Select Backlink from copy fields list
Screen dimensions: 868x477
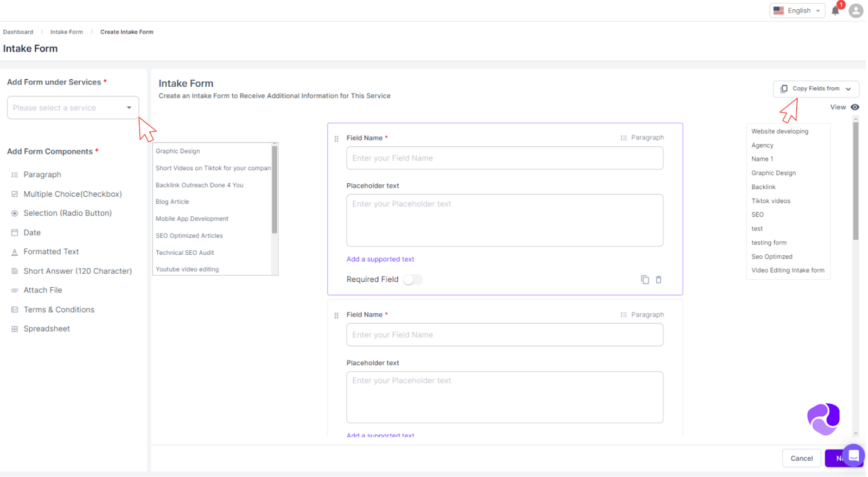[763, 187]
